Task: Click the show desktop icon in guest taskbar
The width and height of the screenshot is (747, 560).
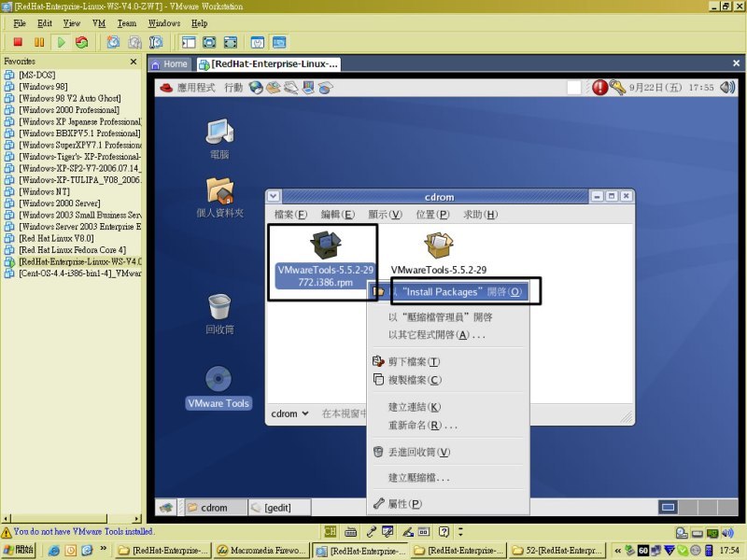Action: tap(166, 508)
